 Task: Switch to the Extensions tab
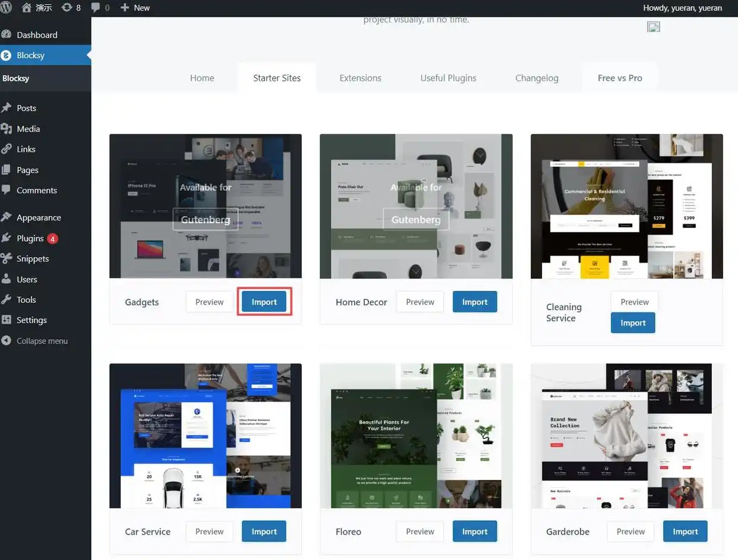tap(360, 78)
